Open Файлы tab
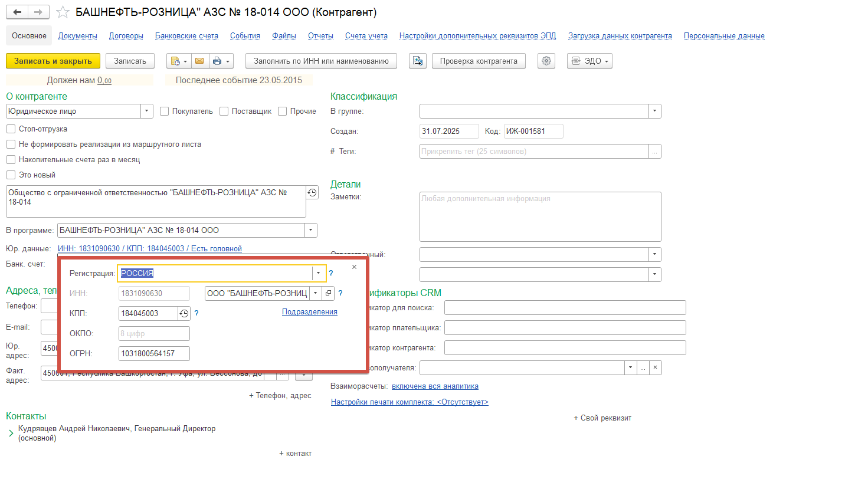Screen dimensions: 868x486 pos(284,36)
